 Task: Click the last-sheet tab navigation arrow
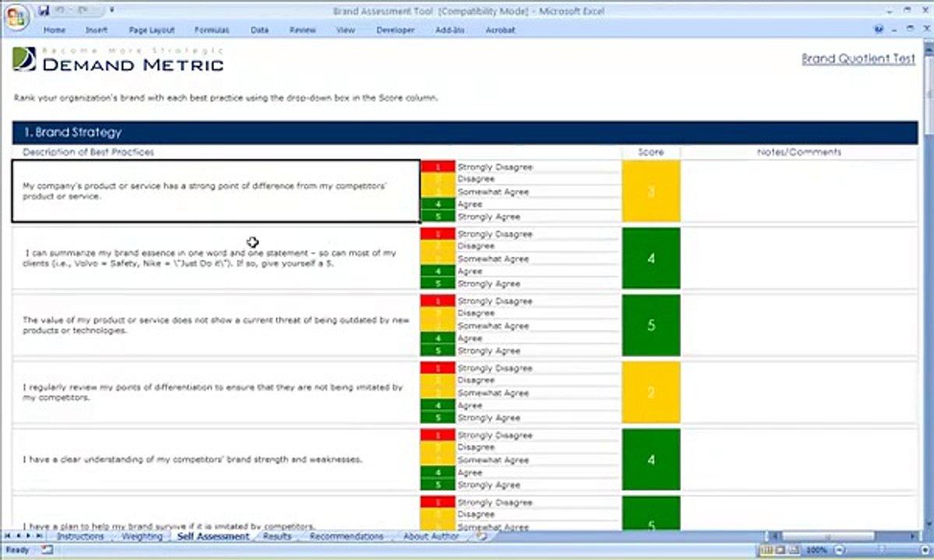(x=40, y=537)
